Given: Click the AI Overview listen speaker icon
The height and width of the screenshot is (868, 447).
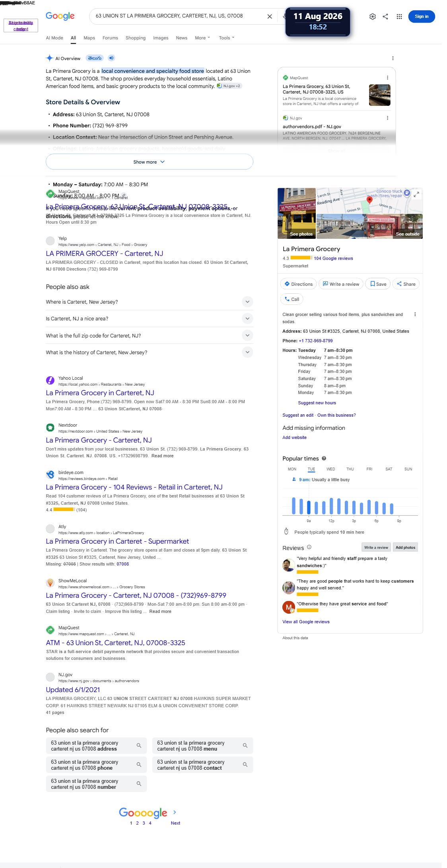Looking at the screenshot, I should click(x=111, y=58).
